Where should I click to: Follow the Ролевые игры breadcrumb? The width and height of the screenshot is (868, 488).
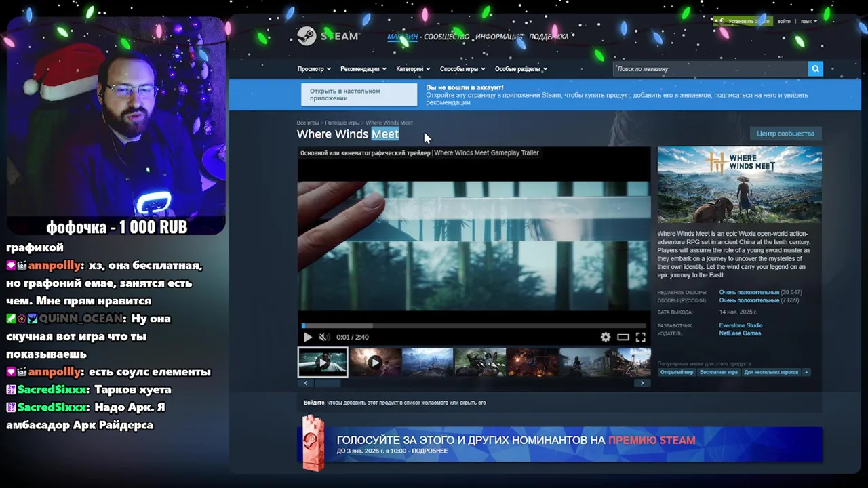(x=342, y=123)
